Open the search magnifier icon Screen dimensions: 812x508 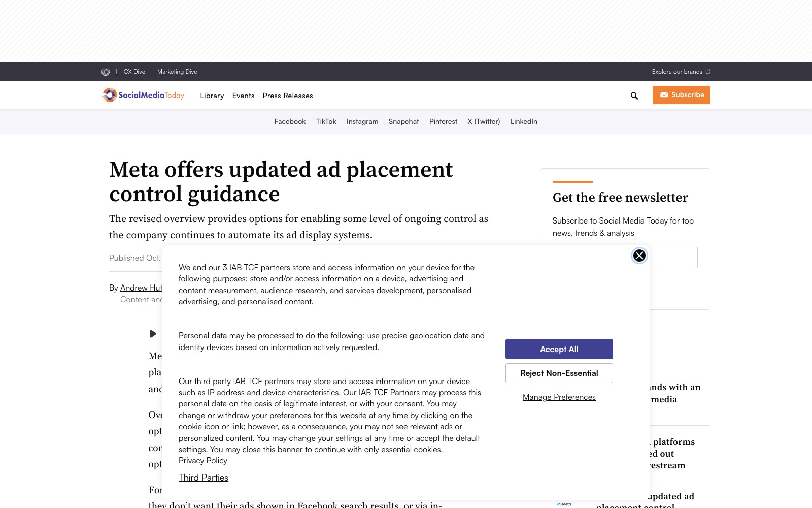tap(634, 96)
